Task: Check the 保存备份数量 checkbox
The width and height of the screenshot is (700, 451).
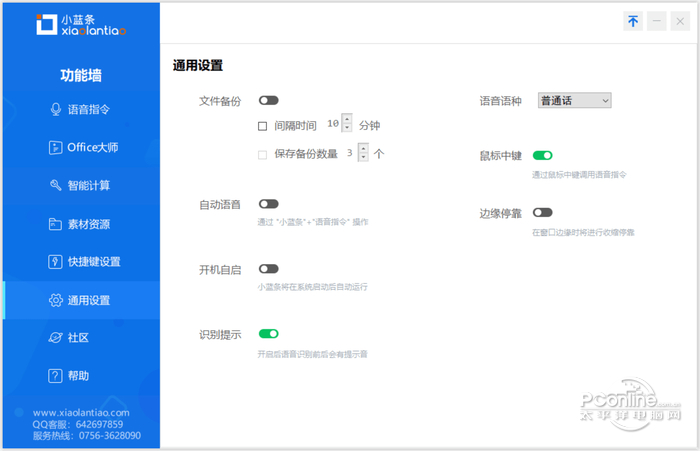Action: click(262, 155)
